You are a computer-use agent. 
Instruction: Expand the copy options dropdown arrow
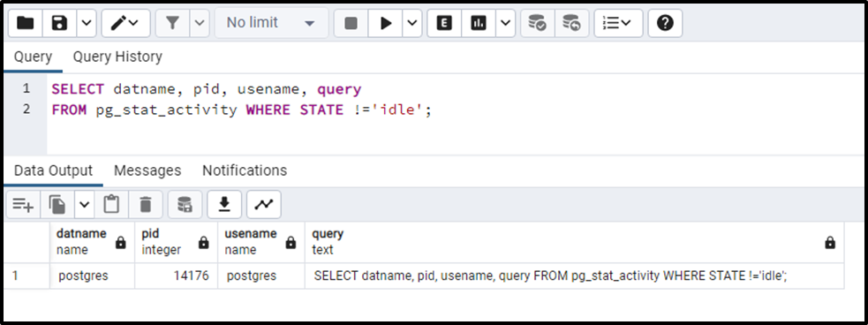point(84,205)
